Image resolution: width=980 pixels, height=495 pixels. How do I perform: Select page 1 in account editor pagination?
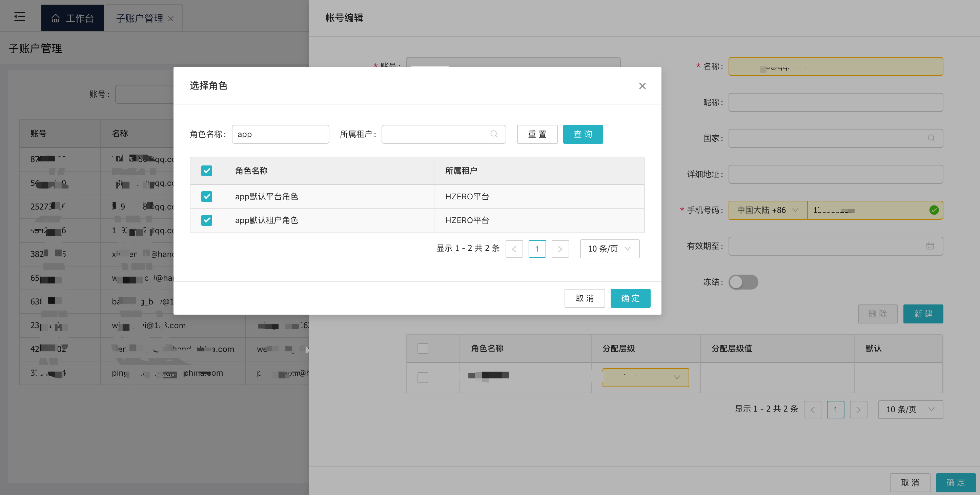835,410
